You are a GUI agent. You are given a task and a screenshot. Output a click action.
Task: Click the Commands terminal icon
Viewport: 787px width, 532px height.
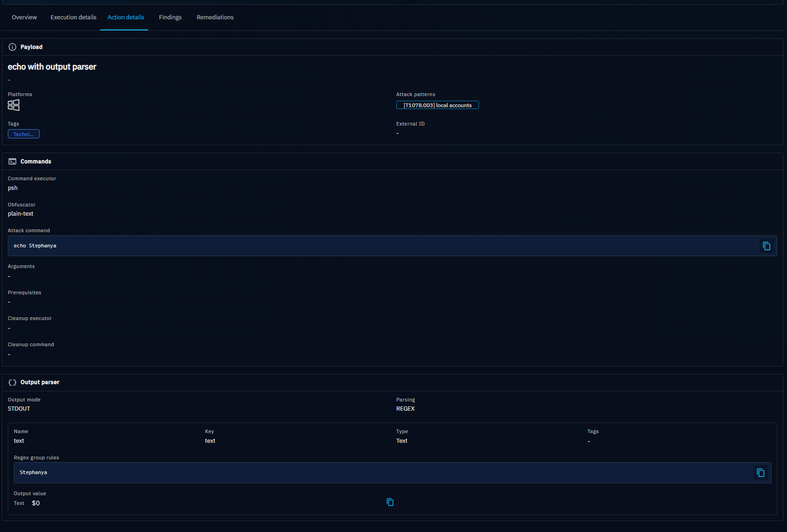pyautogui.click(x=12, y=161)
